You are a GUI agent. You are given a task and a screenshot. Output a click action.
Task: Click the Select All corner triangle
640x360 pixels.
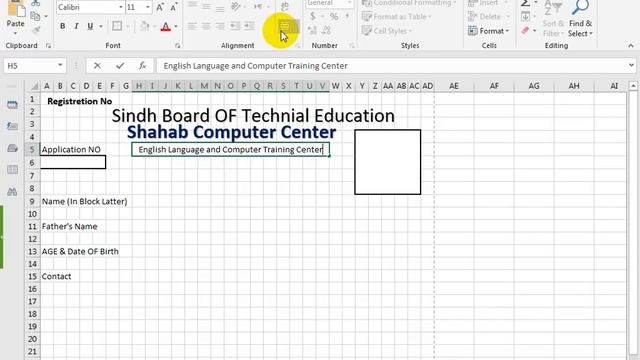(34, 86)
